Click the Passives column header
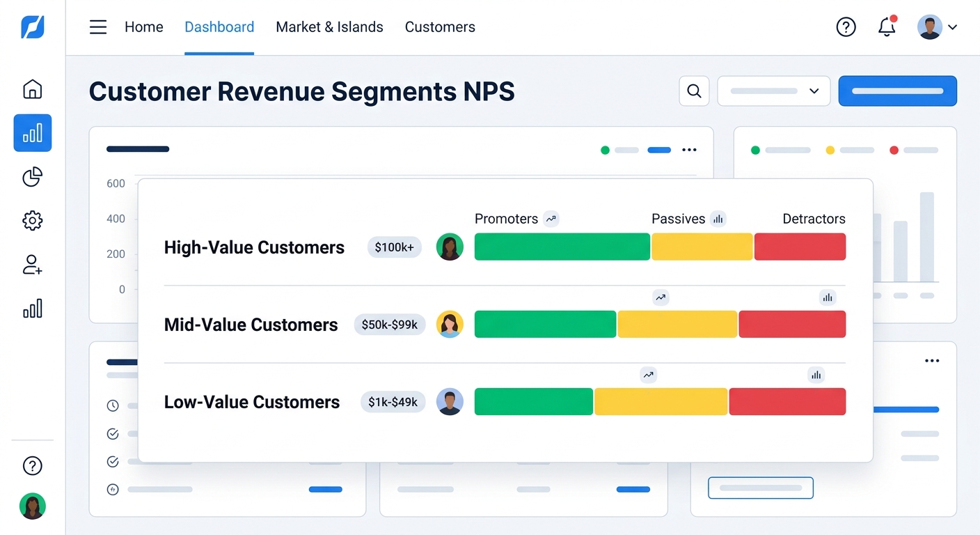980x535 pixels. [678, 219]
